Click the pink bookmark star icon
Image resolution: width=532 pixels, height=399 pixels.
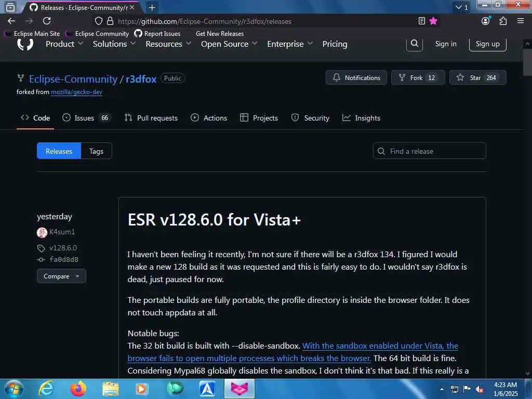433,21
